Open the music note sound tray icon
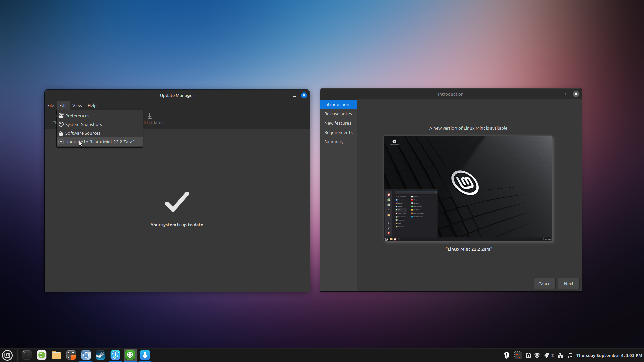 (x=570, y=355)
